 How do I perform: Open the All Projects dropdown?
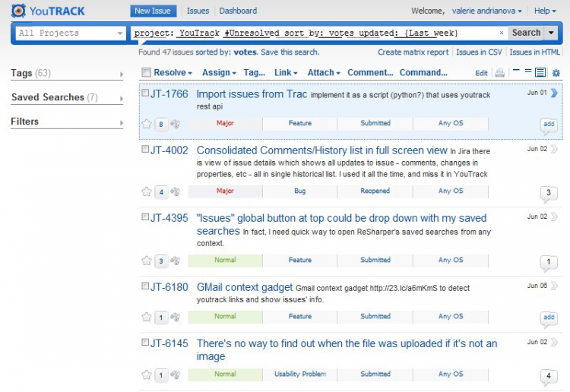71,33
